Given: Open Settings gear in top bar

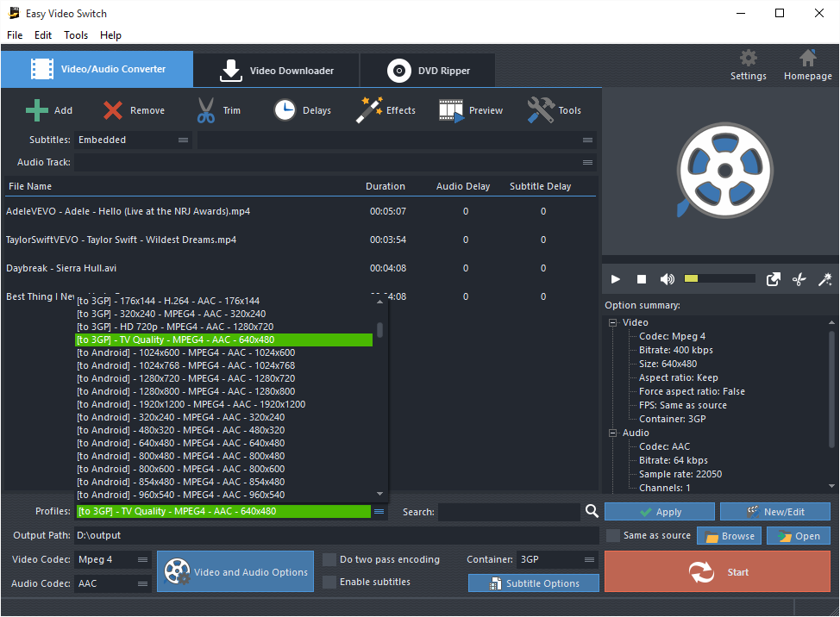Looking at the screenshot, I should point(748,59).
